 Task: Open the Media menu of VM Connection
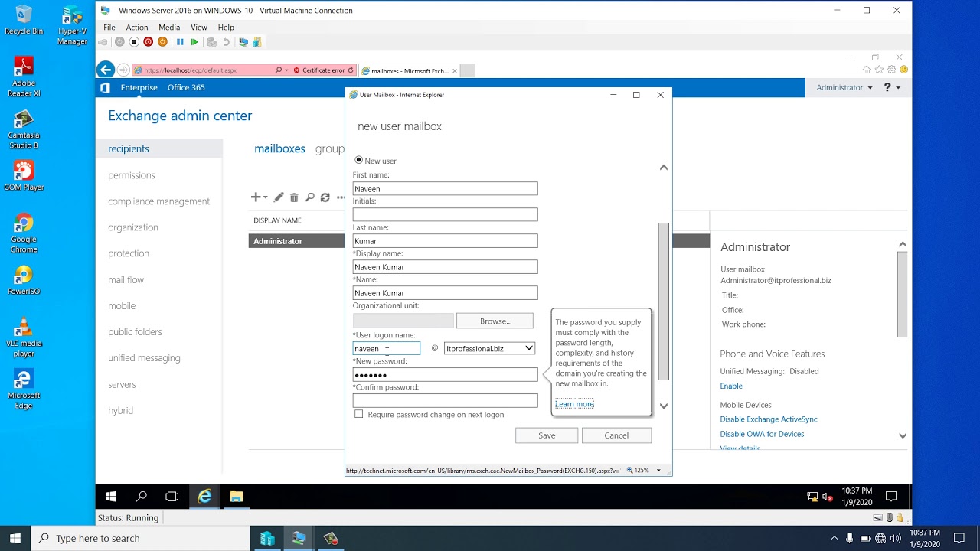tap(169, 28)
